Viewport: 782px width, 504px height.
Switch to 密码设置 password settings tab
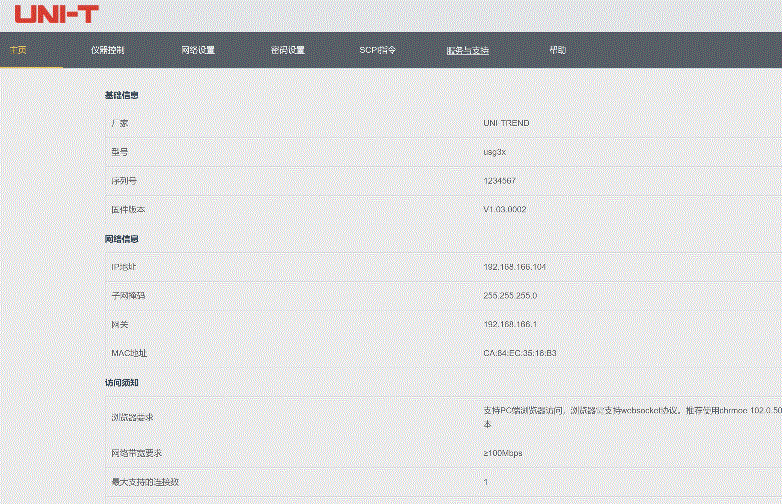[x=287, y=50]
